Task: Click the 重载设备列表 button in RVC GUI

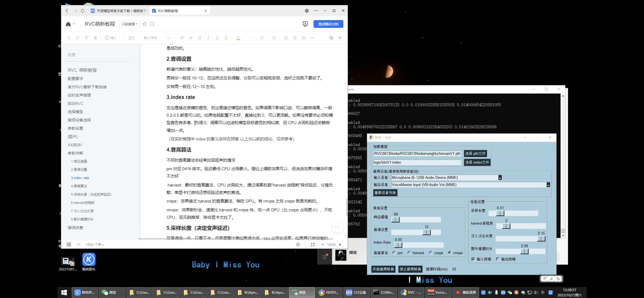Action: click(385, 193)
